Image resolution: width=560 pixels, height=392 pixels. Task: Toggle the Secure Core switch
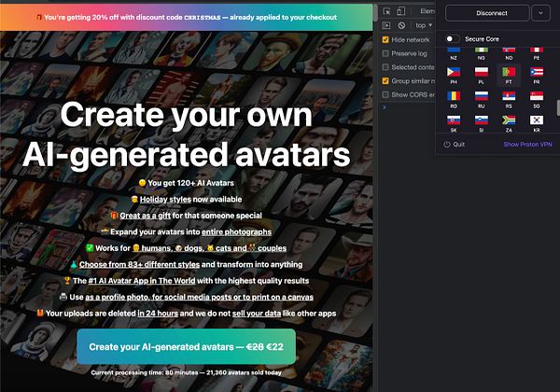(x=452, y=39)
